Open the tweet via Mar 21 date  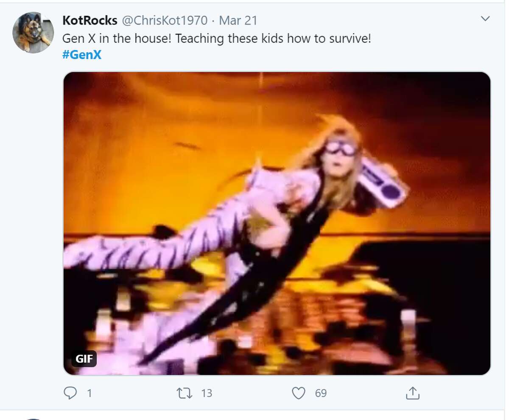click(x=238, y=20)
